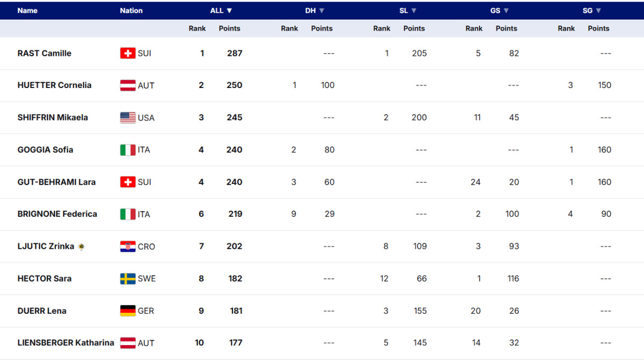Sort by the SL slalom column arrow
This screenshot has height=360, width=644.
pos(414,11)
